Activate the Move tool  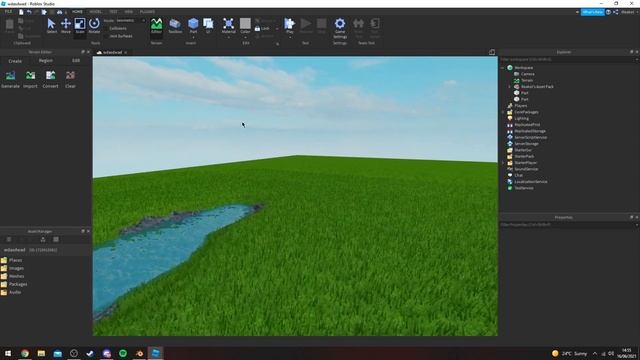coord(66,26)
